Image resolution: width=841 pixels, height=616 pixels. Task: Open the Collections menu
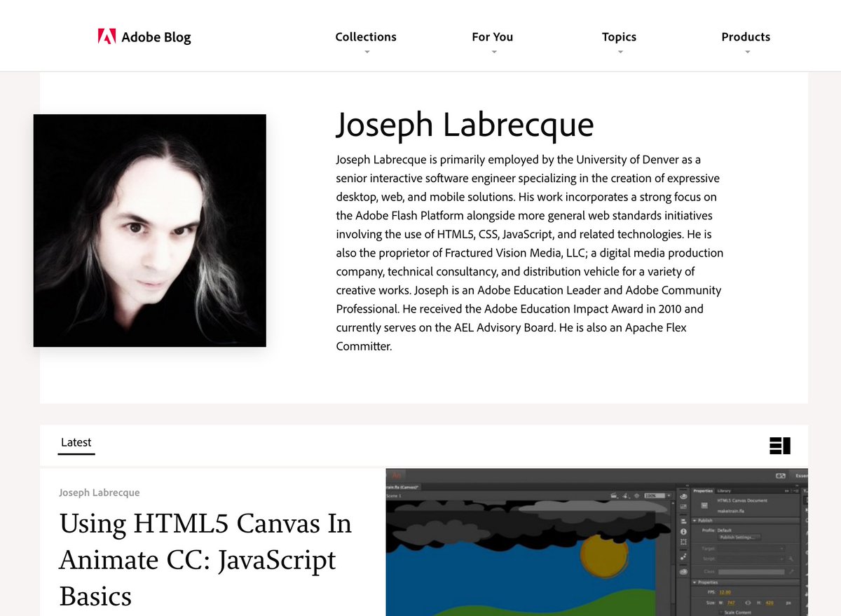pos(366,37)
